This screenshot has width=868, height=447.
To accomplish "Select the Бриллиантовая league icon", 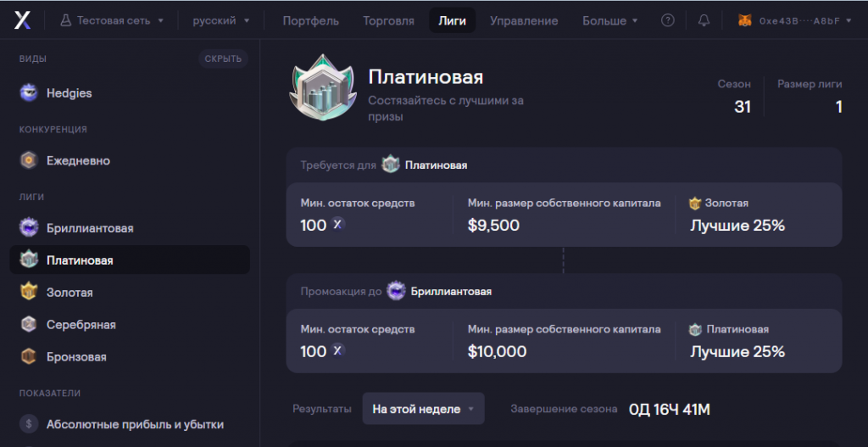I will tap(30, 227).
